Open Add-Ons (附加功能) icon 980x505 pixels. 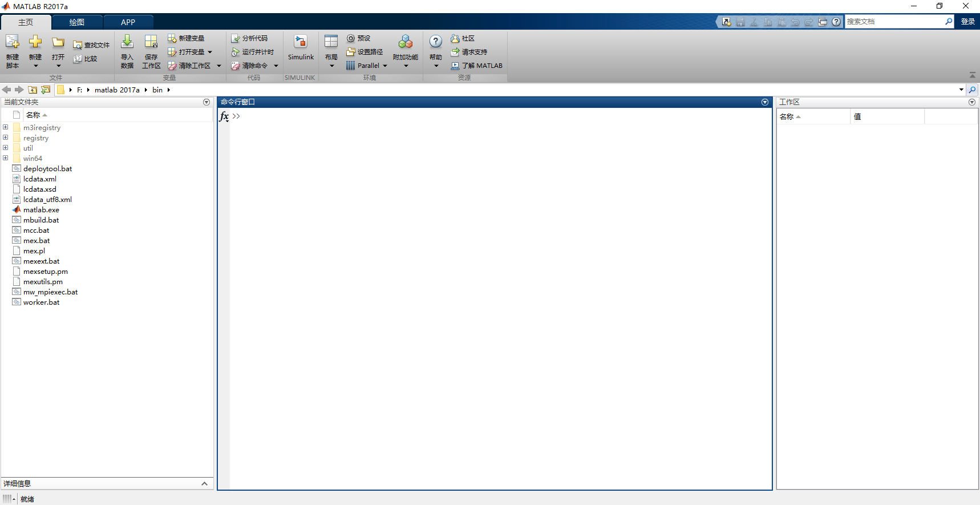[405, 42]
